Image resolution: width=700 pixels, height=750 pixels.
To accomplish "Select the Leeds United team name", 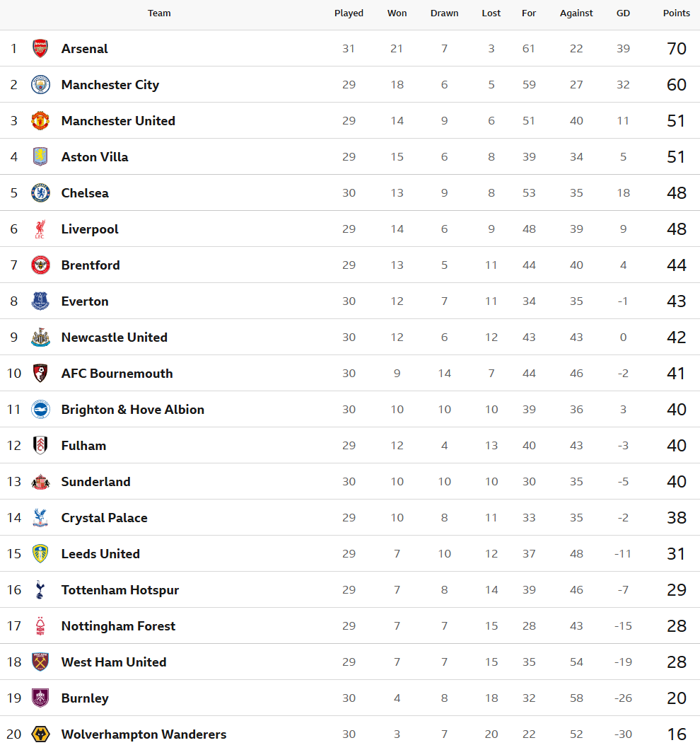I will (x=100, y=554).
